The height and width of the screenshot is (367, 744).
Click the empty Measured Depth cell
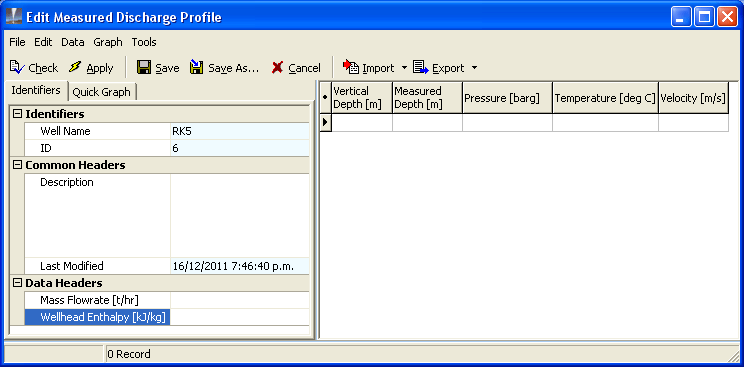tap(427, 122)
